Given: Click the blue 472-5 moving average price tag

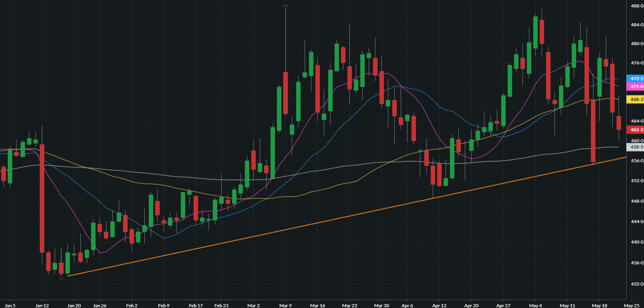Looking at the screenshot, I should [x=635, y=78].
